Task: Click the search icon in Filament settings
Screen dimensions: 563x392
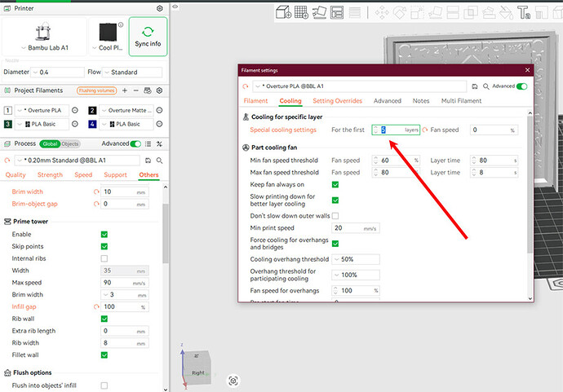Action: pyautogui.click(x=485, y=86)
